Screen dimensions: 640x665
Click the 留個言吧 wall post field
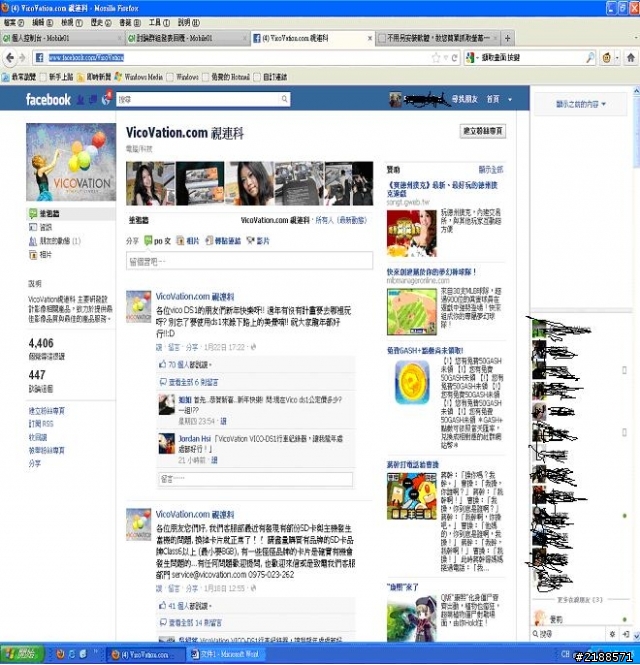[249, 261]
